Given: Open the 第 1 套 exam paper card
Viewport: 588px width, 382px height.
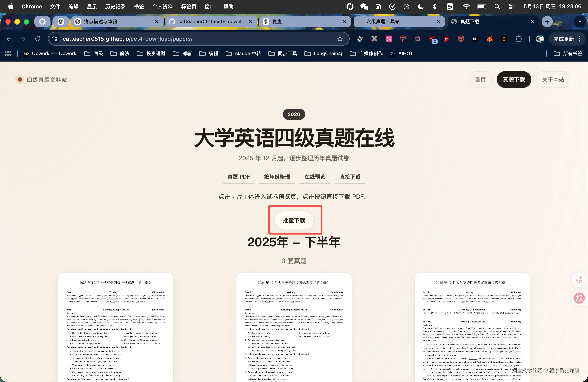Looking at the screenshot, I should pyautogui.click(x=116, y=327).
